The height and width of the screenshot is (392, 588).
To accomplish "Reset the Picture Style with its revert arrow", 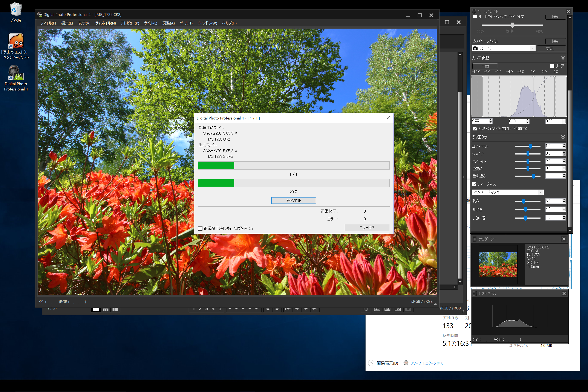I will pyautogui.click(x=555, y=41).
